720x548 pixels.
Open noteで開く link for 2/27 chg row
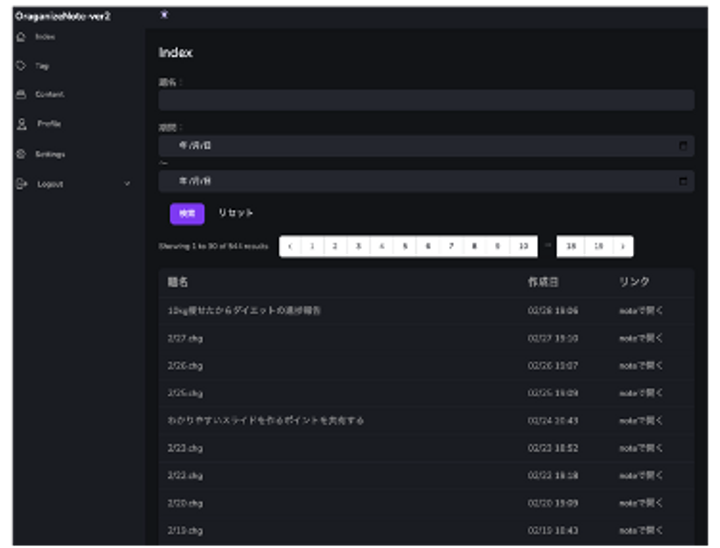tap(641, 339)
